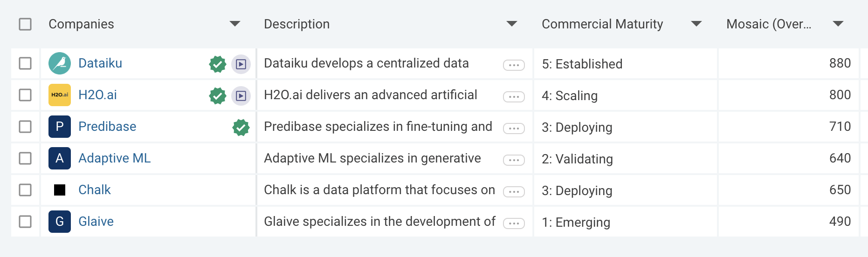The width and height of the screenshot is (868, 257).
Task: Open the Adaptive ML company link
Action: click(115, 158)
